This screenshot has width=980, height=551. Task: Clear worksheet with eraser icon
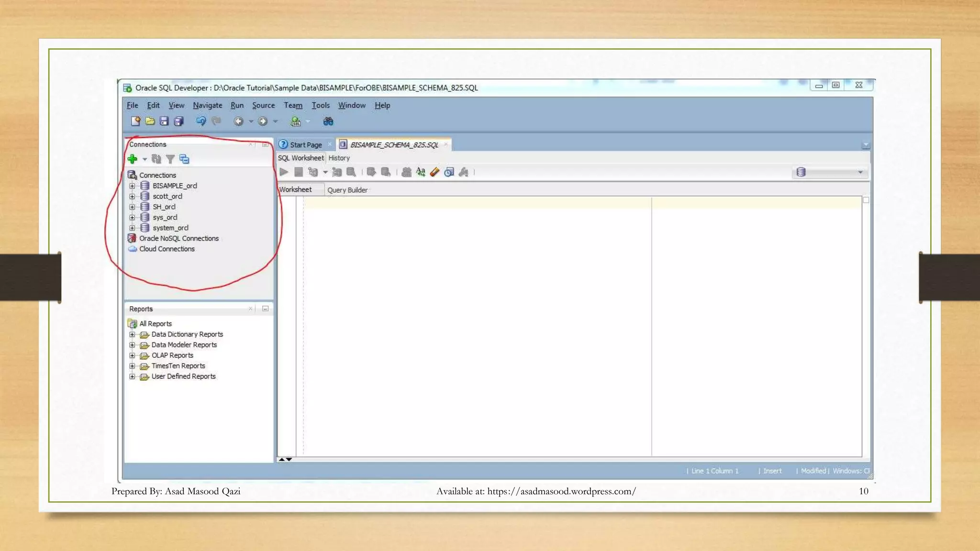(x=434, y=172)
